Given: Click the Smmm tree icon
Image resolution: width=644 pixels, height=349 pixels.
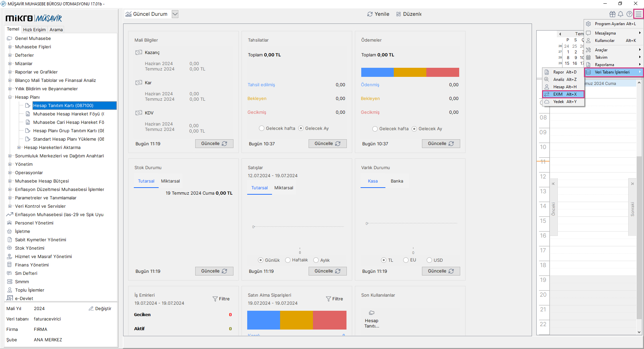Looking at the screenshot, I should (x=9, y=282).
